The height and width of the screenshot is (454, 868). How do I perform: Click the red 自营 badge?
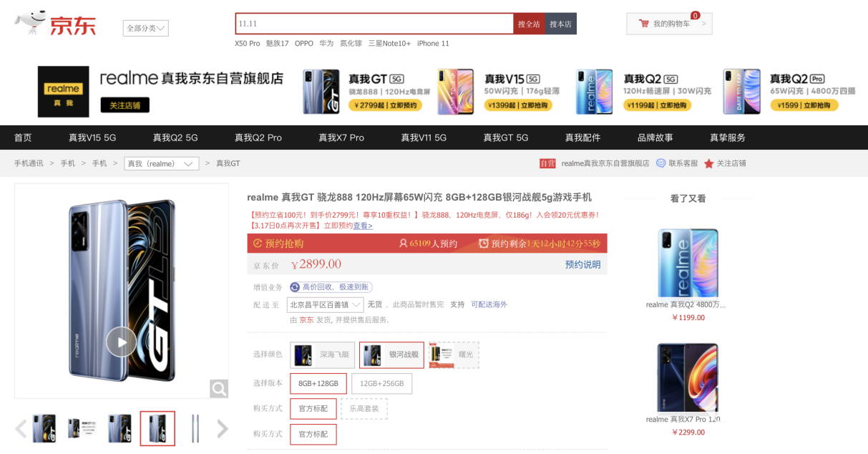pyautogui.click(x=547, y=163)
